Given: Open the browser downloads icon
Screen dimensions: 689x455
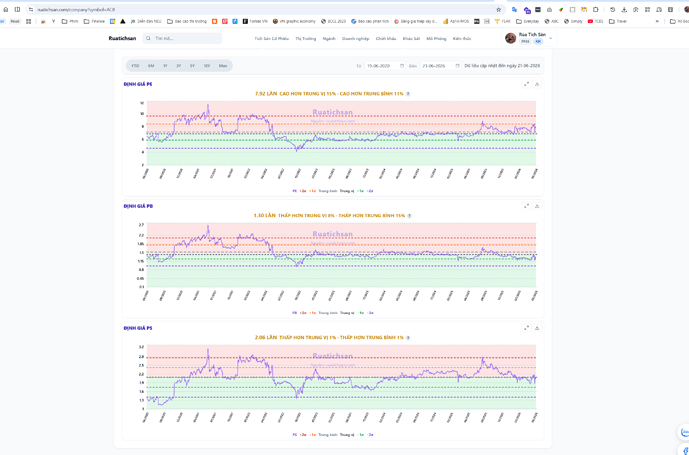Looking at the screenshot, I should point(624,9).
